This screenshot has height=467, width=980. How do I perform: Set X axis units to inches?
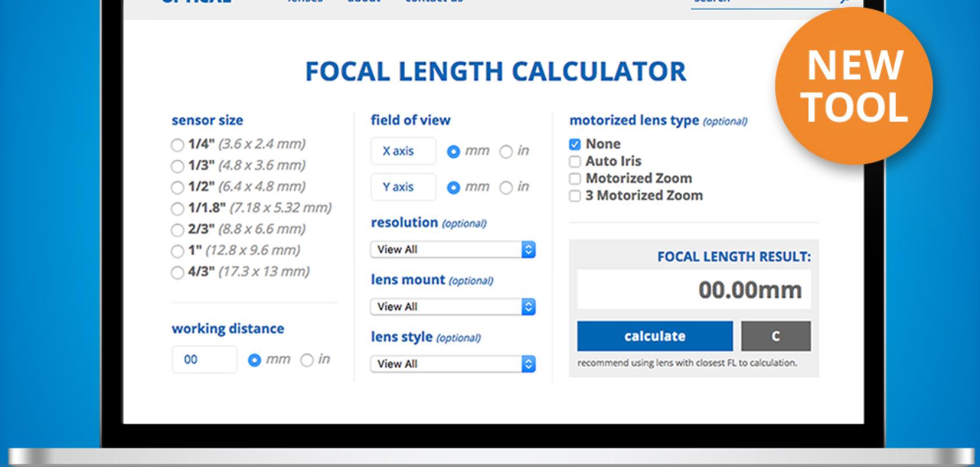[506, 152]
